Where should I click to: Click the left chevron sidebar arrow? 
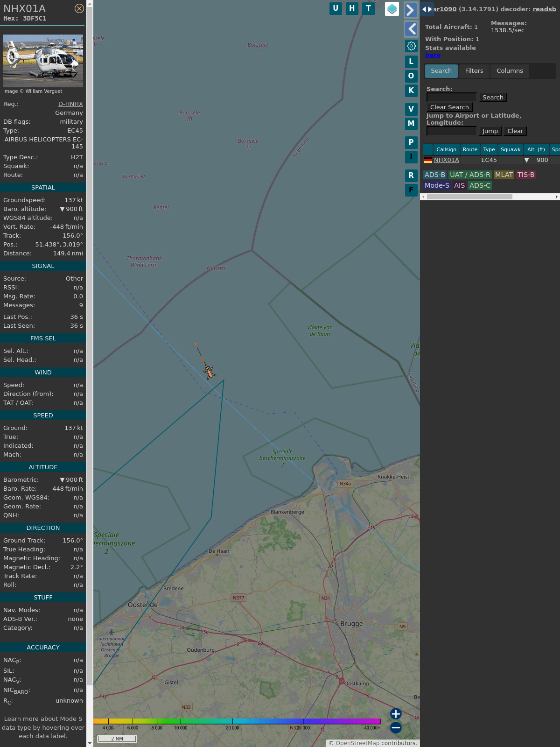411,29
